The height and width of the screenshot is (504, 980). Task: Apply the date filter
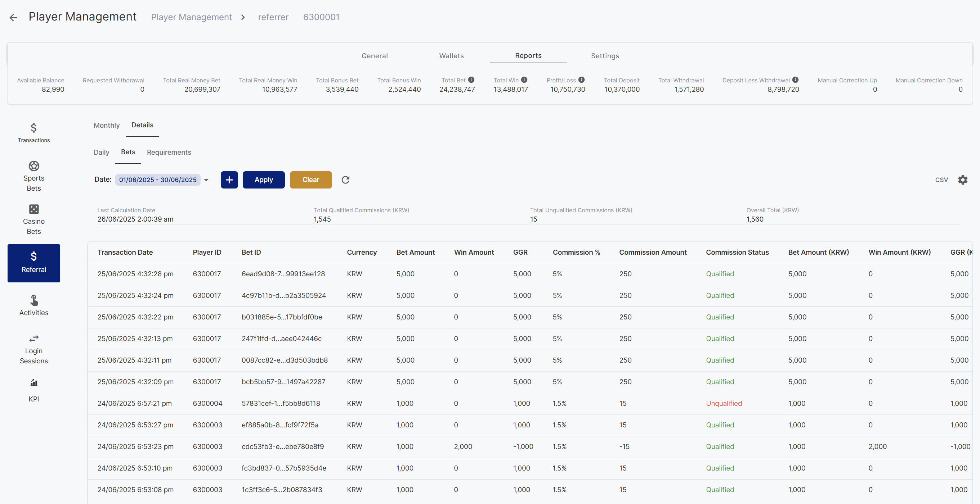(x=264, y=180)
